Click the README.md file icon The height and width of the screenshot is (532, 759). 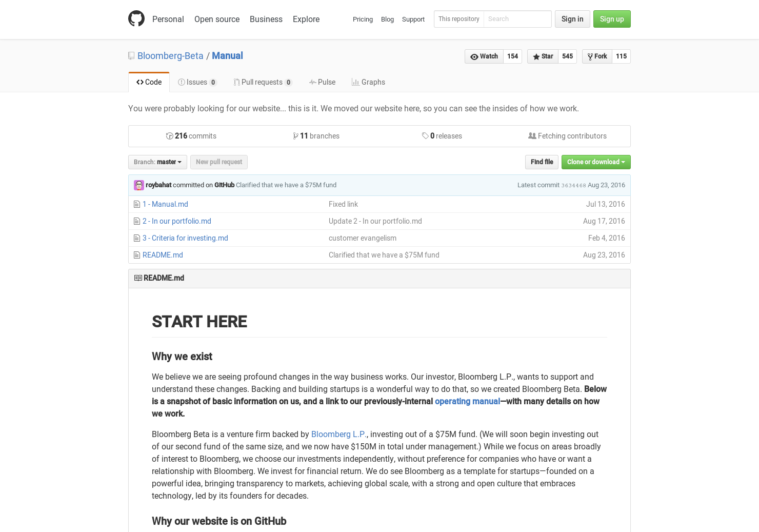(x=137, y=255)
